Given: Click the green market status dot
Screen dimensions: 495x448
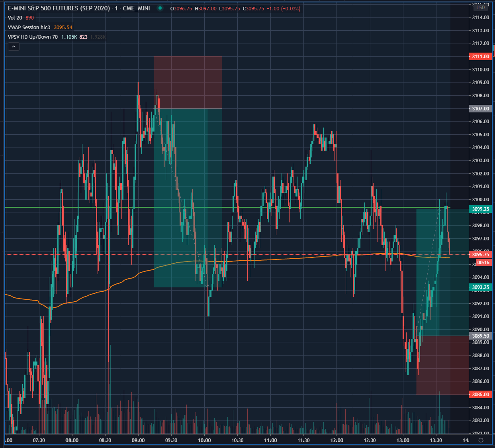Looking at the screenshot, I should click(160, 8).
